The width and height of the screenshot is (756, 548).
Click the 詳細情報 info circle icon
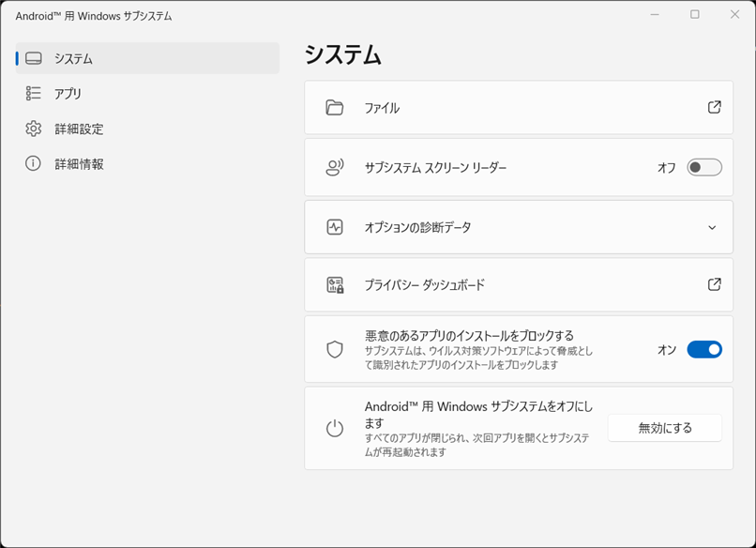click(33, 163)
